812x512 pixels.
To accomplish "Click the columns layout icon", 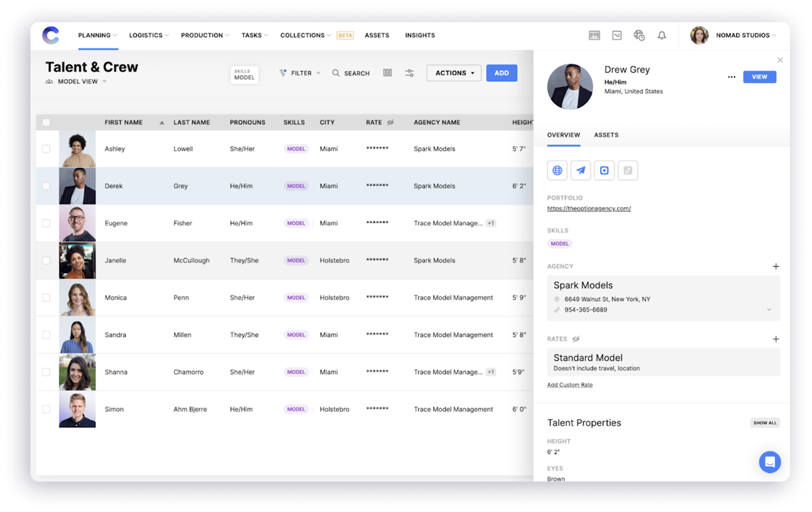I will point(387,73).
